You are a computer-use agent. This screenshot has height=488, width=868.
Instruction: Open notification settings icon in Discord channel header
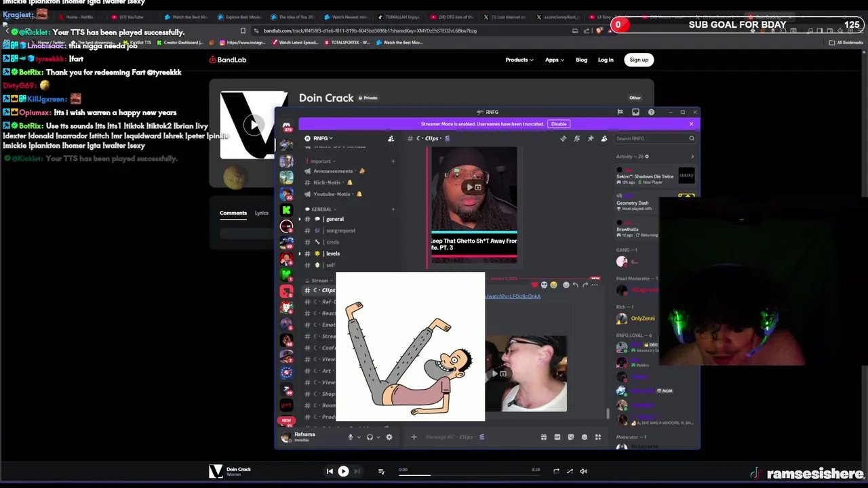point(576,138)
